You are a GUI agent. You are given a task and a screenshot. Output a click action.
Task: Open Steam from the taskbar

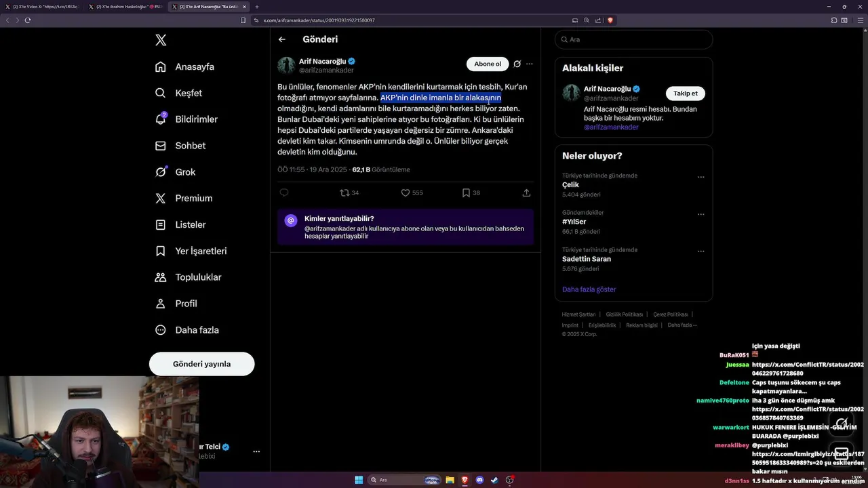(x=494, y=480)
